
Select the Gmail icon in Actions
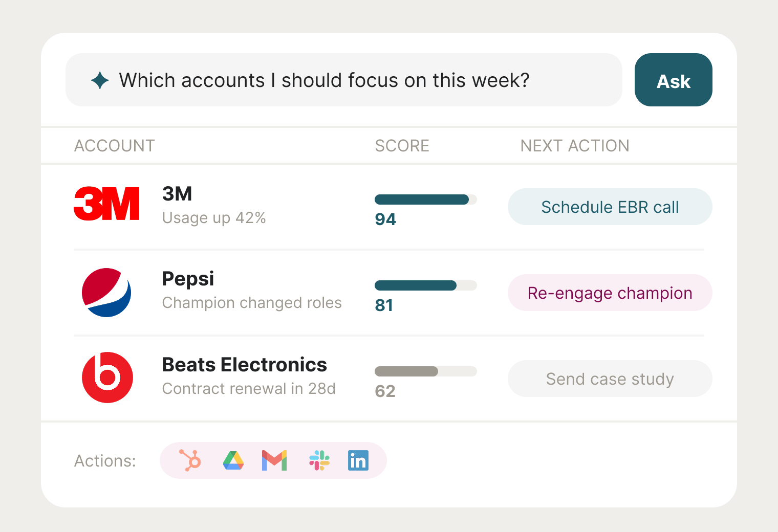(274, 460)
